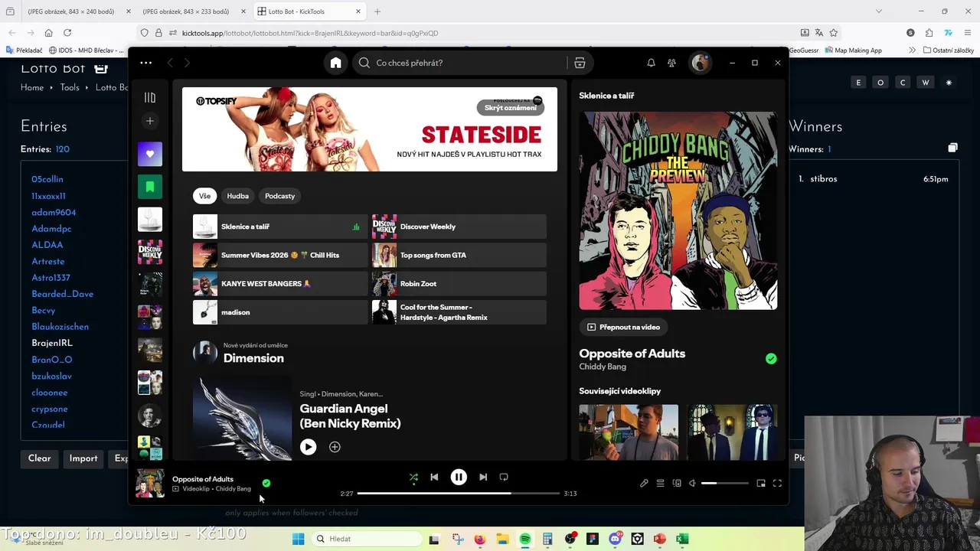This screenshot has height=551, width=980.
Task: Select the Podcasty filter chip
Action: coord(279,196)
